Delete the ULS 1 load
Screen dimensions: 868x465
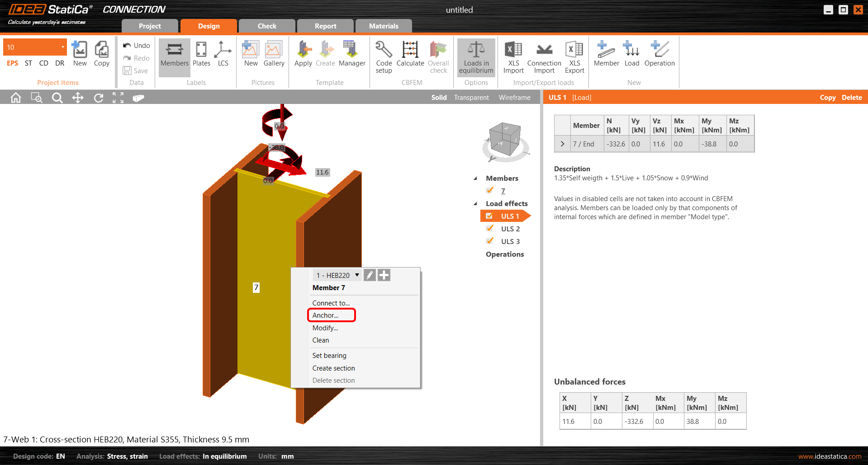point(851,98)
